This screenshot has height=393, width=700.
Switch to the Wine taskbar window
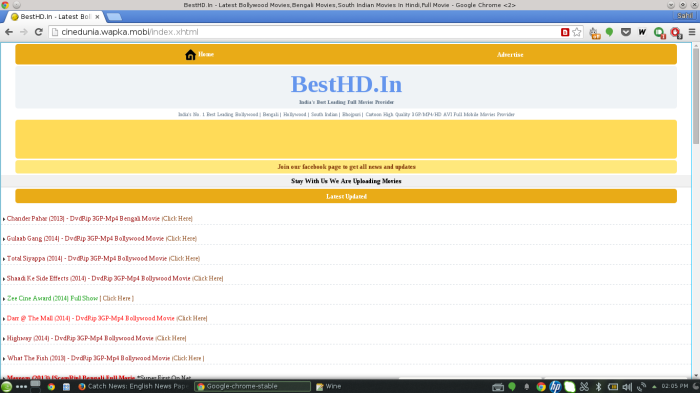(x=329, y=386)
